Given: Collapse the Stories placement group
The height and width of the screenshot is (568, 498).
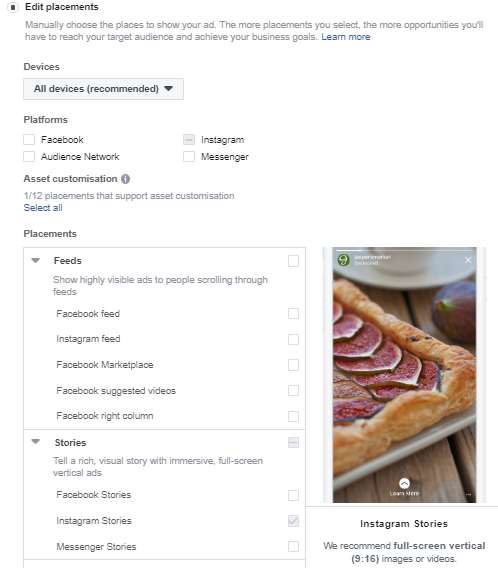Looking at the screenshot, I should tap(35, 442).
